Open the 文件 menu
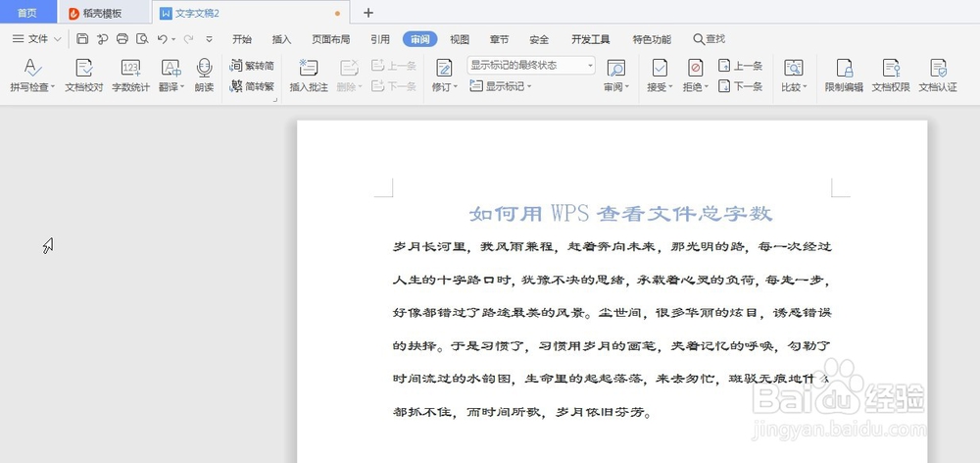The image size is (980, 463). (x=37, y=39)
